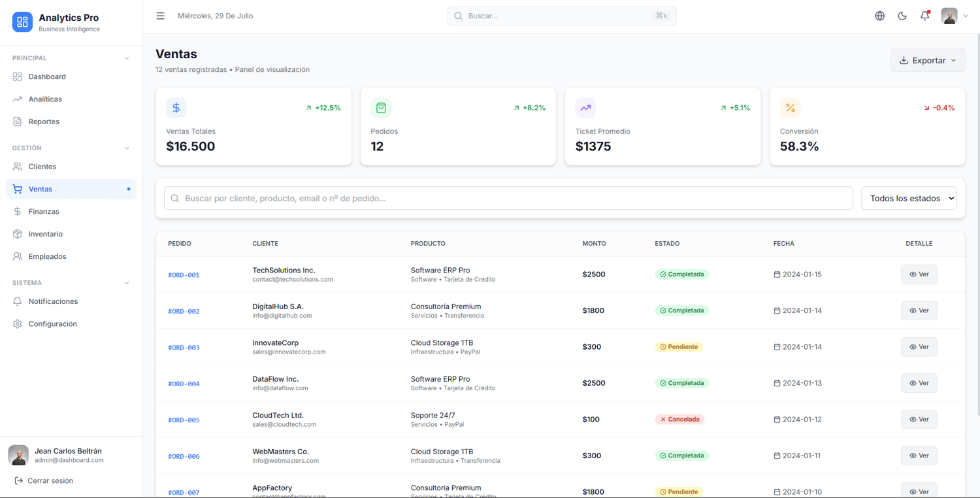The width and height of the screenshot is (980, 498).
Task: Open the Todos los estados filter dropdown
Action: (909, 198)
